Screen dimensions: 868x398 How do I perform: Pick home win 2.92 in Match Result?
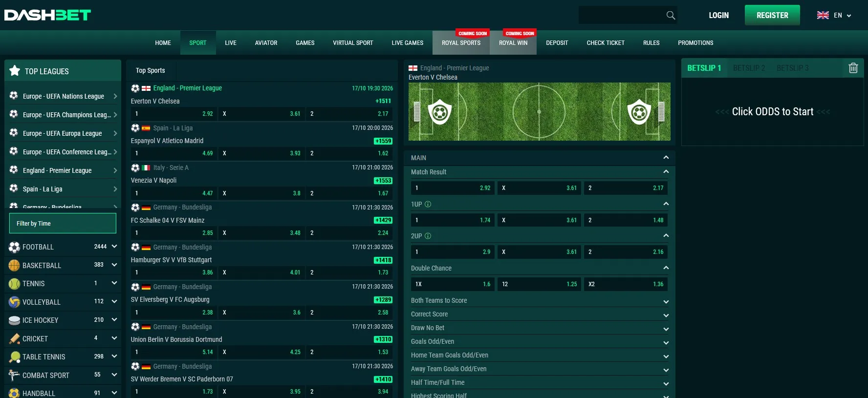(453, 188)
